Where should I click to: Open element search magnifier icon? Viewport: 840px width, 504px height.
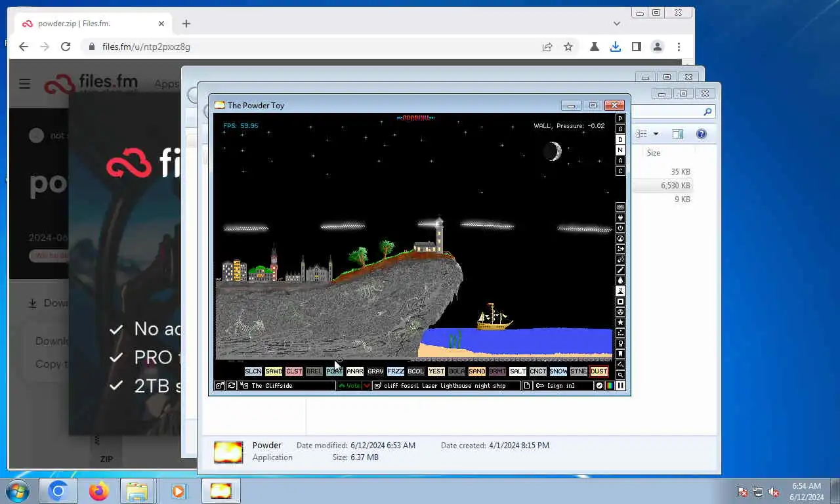pyautogui.click(x=620, y=375)
